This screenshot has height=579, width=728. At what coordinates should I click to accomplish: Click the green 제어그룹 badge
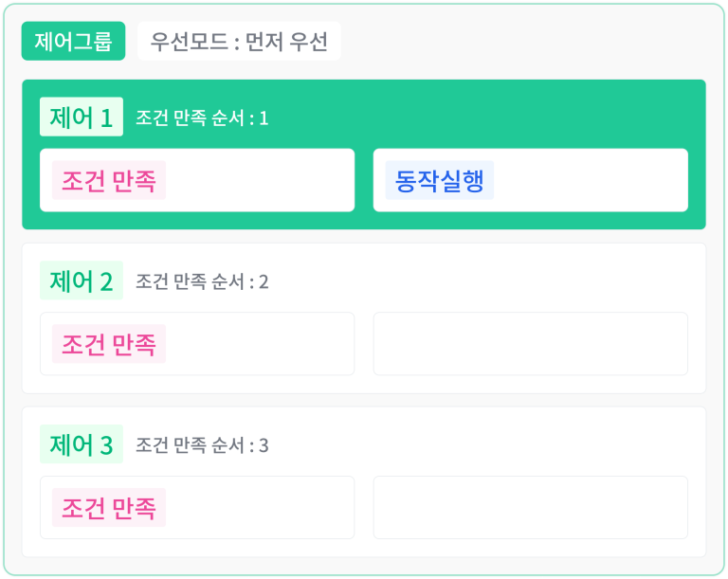pos(73,41)
